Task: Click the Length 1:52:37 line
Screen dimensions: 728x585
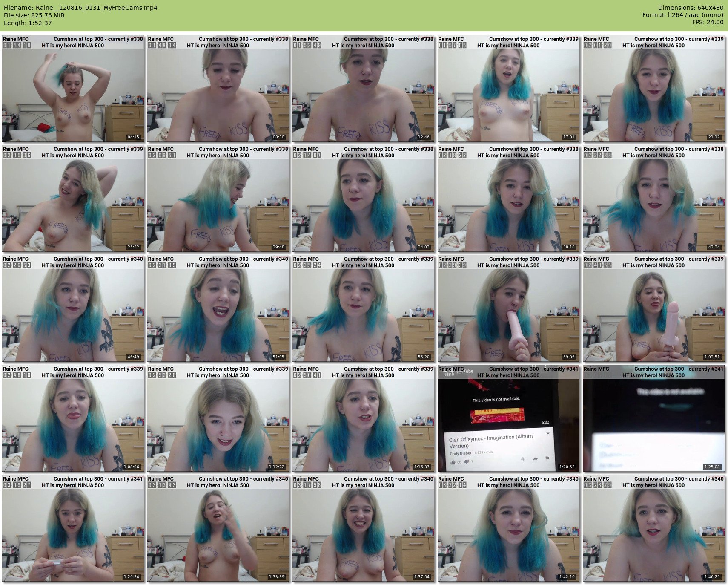Action: pyautogui.click(x=28, y=23)
